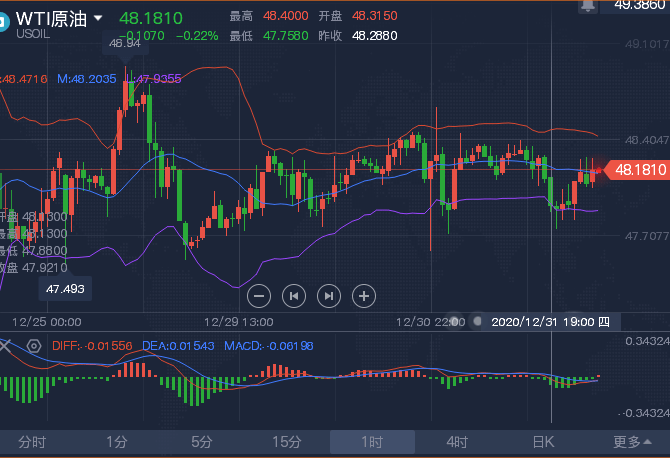
Task: Expand the WTI原油 symbol dropdown arrow
Action: pos(98,18)
